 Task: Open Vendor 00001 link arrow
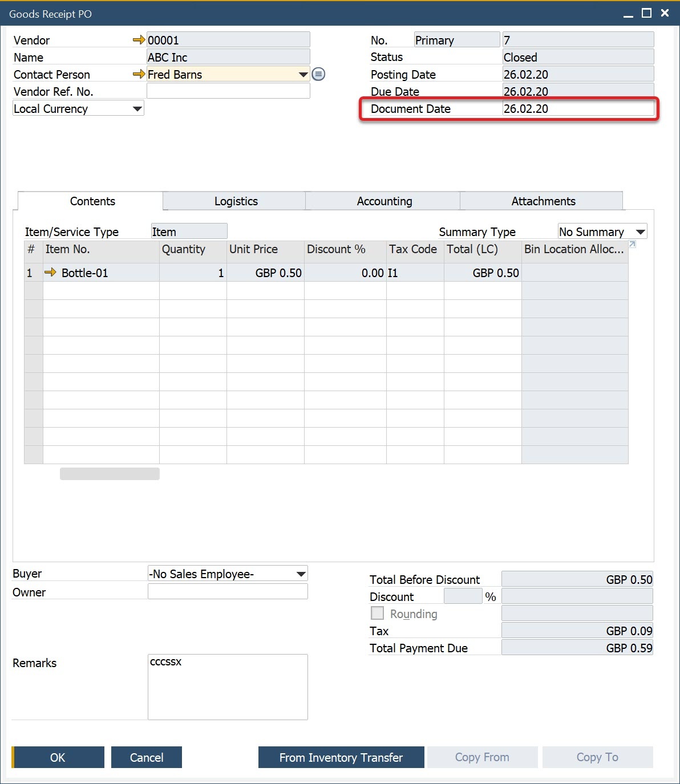[x=139, y=40]
